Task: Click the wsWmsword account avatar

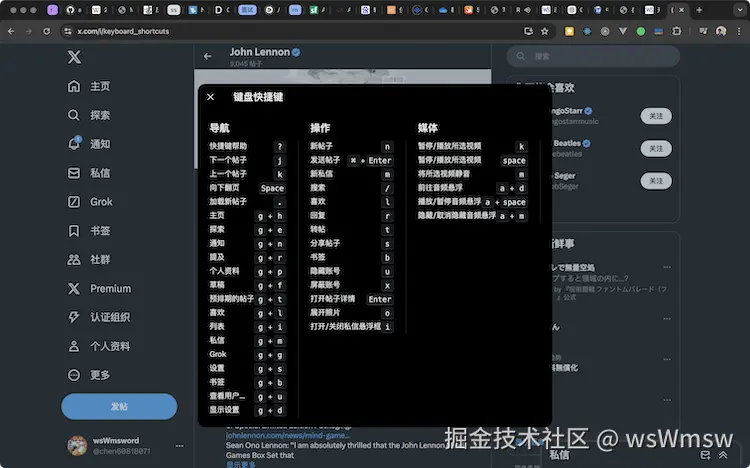Action: point(77,446)
